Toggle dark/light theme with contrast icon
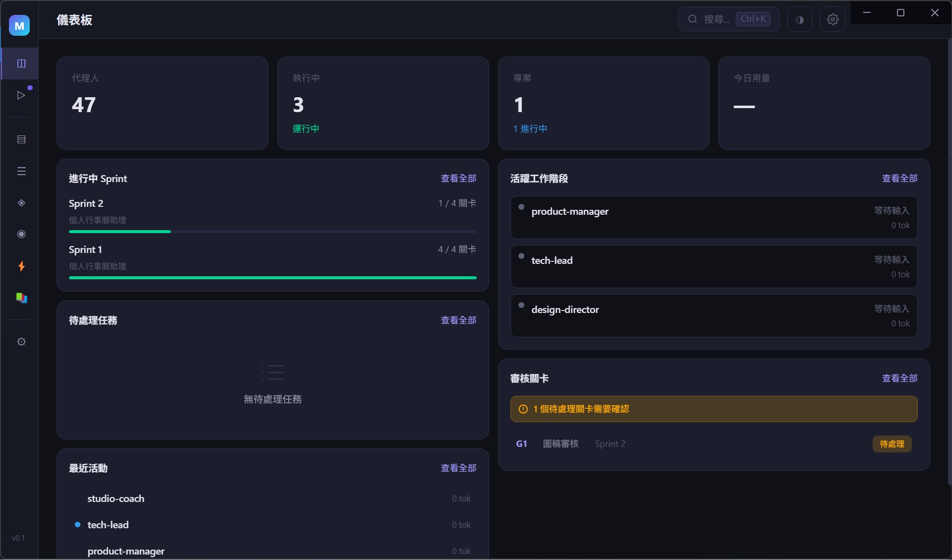 point(800,19)
